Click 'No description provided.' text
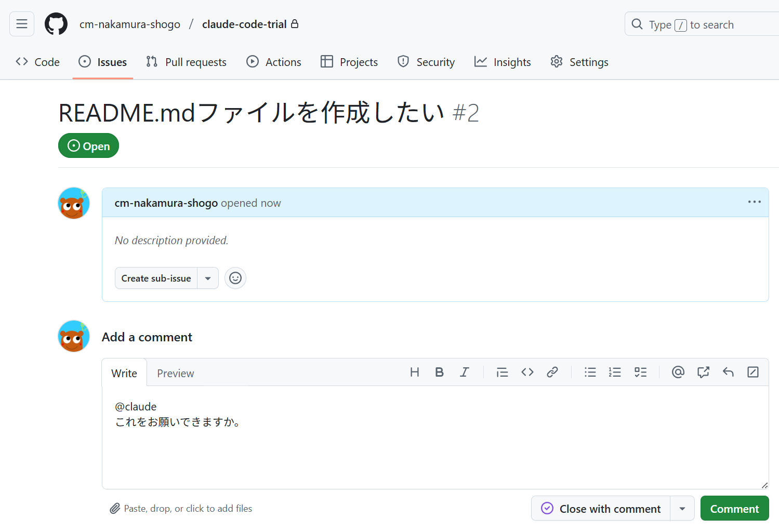Screen dimensions: 779x532 pyautogui.click(x=171, y=241)
